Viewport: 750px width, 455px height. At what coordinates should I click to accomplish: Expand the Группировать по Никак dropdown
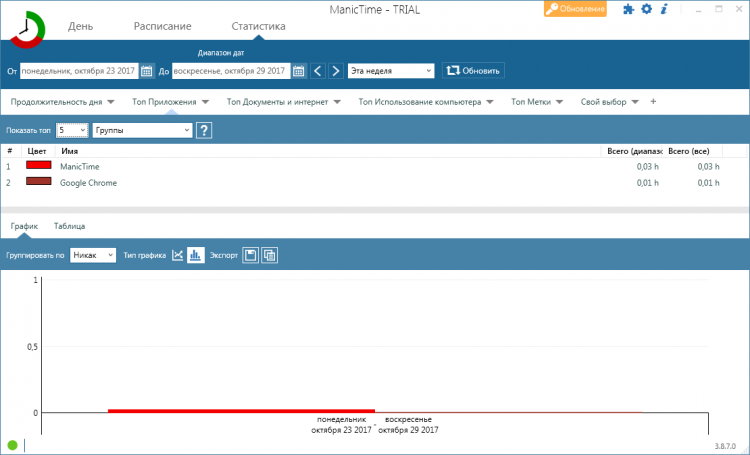[93, 255]
